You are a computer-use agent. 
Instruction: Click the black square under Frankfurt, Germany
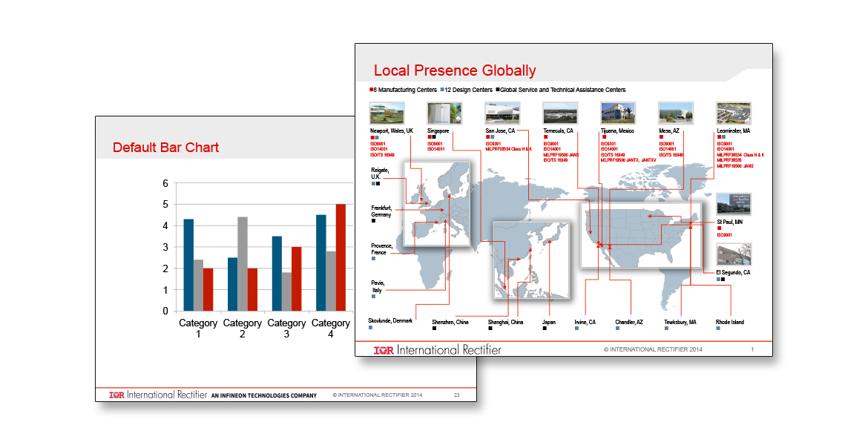373,220
